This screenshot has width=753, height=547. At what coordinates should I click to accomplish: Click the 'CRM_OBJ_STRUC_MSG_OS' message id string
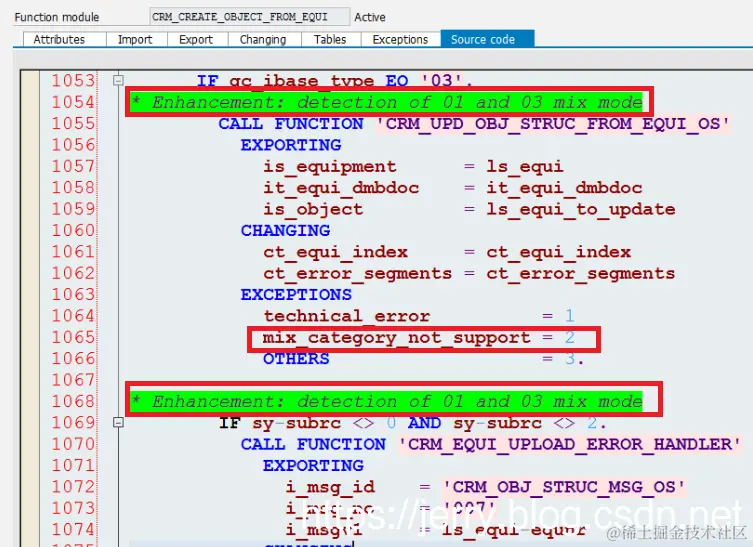coord(564,487)
